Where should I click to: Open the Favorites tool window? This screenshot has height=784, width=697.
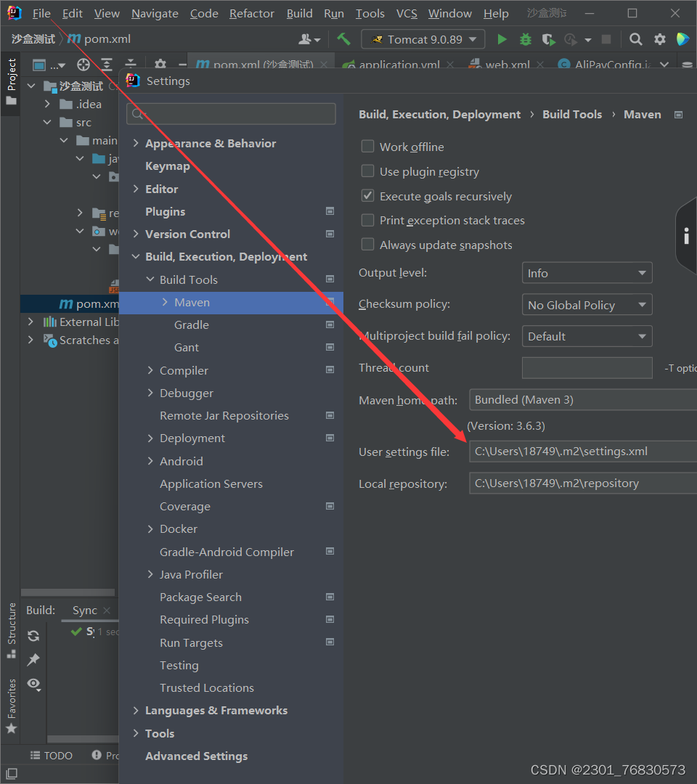11,706
